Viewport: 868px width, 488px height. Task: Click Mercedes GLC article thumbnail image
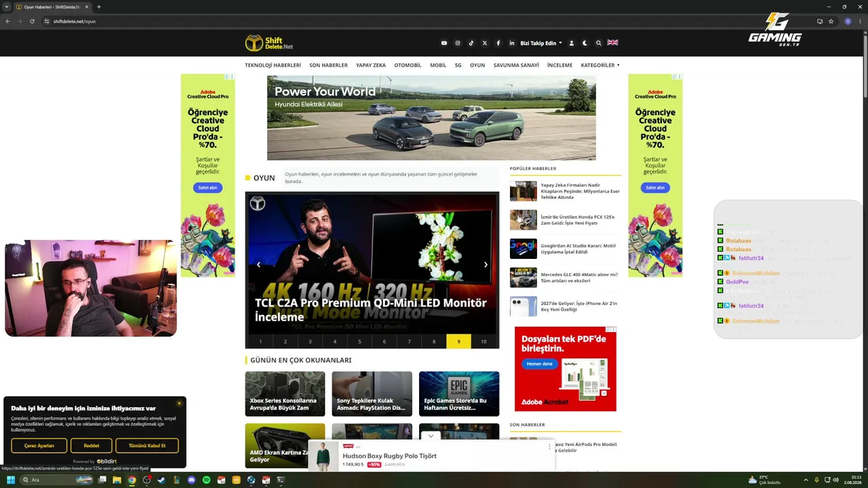[524, 278]
